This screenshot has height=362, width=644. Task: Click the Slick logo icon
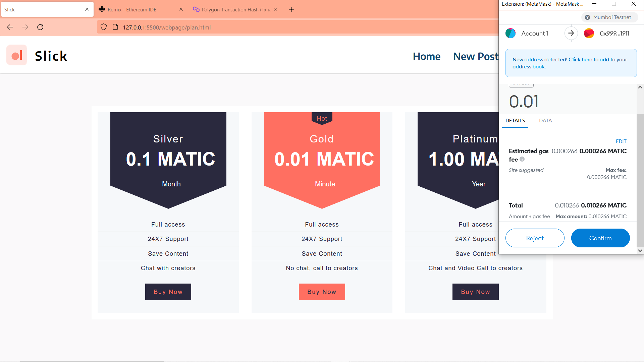click(17, 55)
